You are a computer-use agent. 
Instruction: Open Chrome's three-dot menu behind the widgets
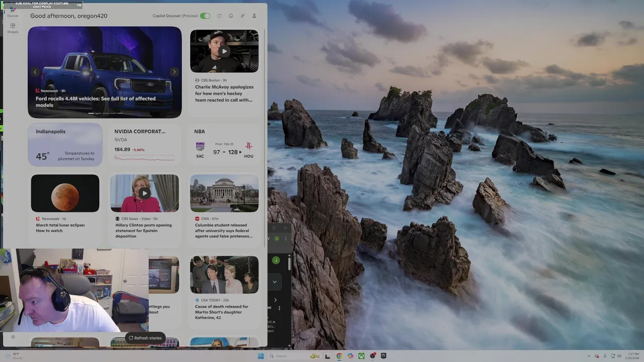286,238
